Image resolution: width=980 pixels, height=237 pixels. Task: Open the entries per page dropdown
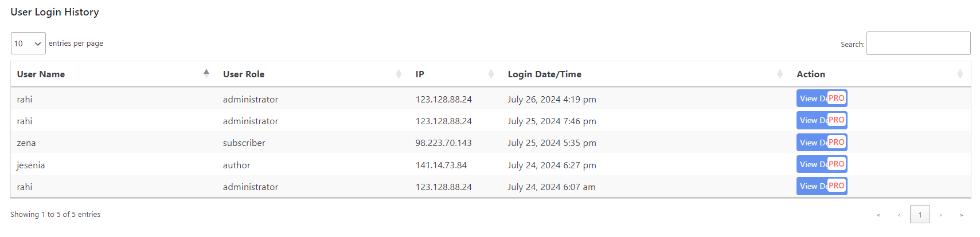click(28, 44)
